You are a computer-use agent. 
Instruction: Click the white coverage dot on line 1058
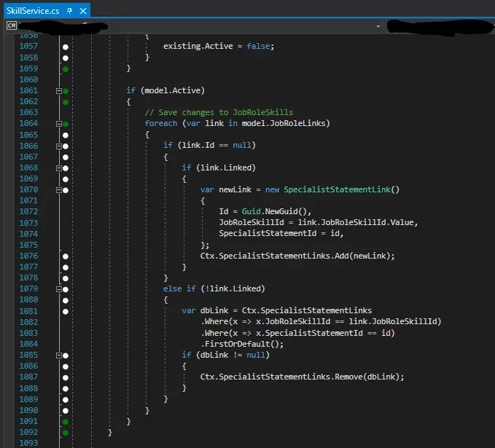[66, 58]
